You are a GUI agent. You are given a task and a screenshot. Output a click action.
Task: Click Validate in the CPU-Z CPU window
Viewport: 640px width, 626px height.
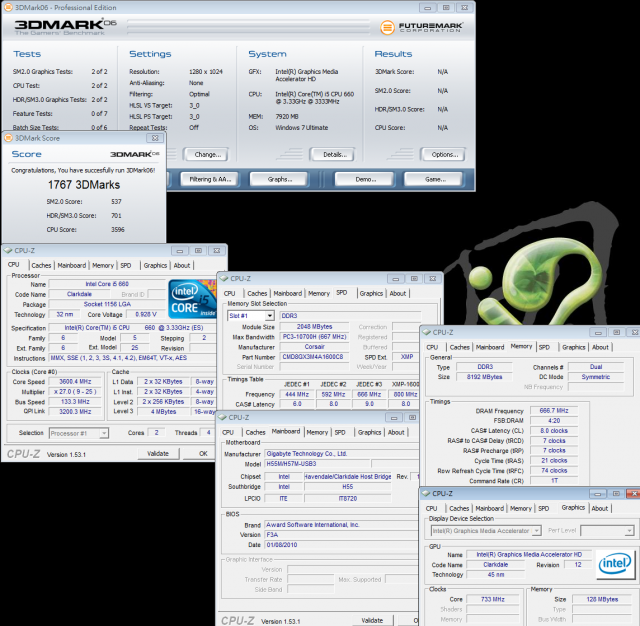[x=158, y=453]
